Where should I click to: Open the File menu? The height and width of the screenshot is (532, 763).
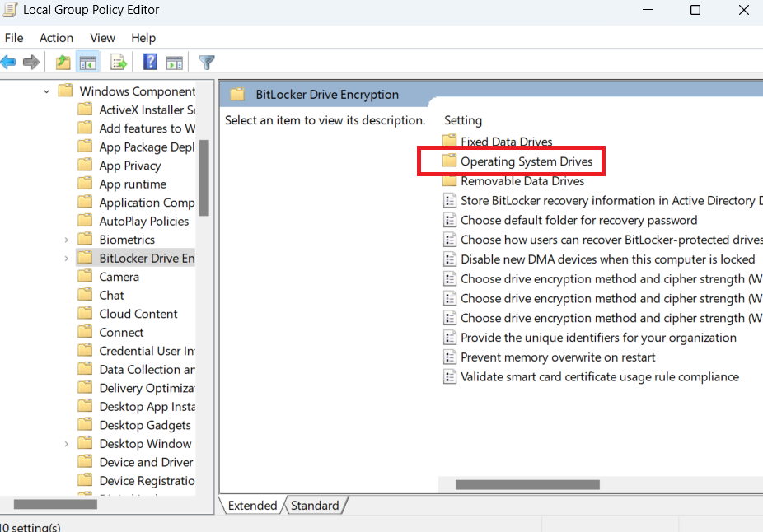click(14, 38)
